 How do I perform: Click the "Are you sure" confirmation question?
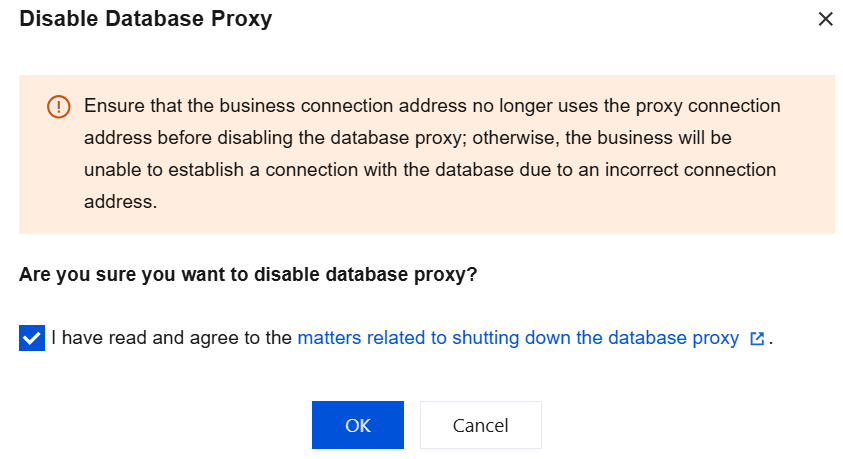point(248,275)
